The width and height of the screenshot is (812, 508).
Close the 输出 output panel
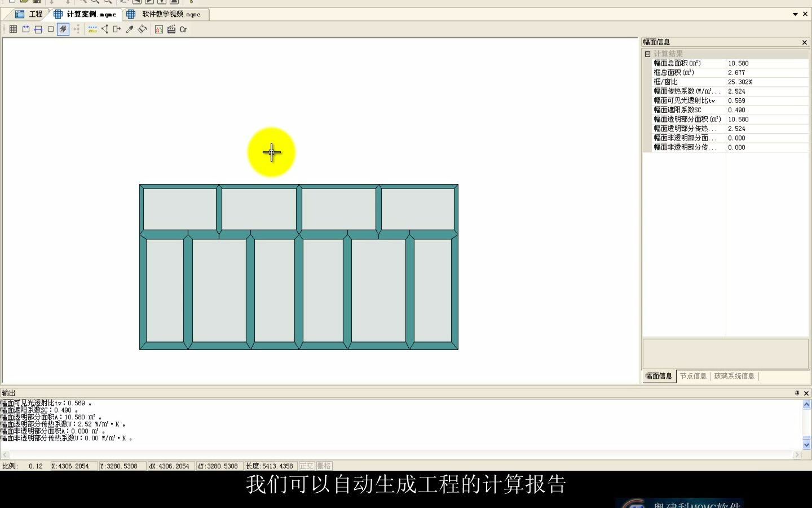tap(806, 393)
